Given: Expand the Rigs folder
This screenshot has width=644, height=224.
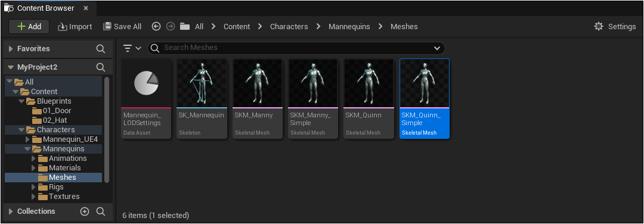Looking at the screenshot, I should point(33,187).
